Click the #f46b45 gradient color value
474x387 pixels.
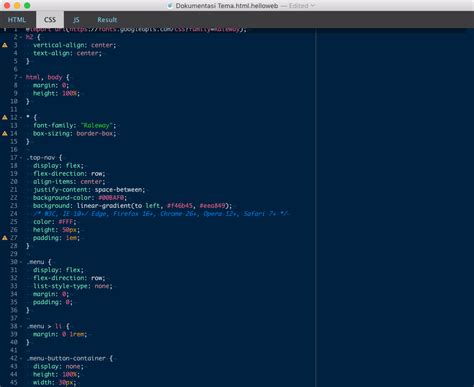click(180, 206)
